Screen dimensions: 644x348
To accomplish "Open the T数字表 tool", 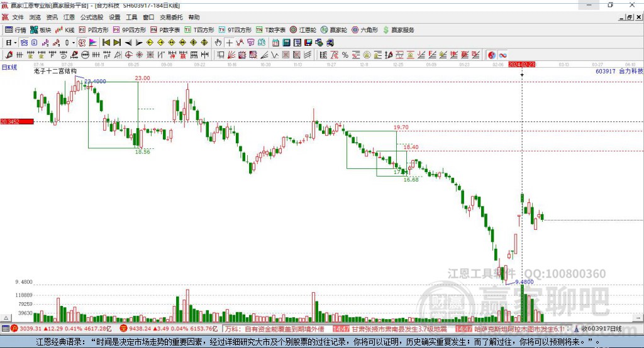I will (x=270, y=30).
